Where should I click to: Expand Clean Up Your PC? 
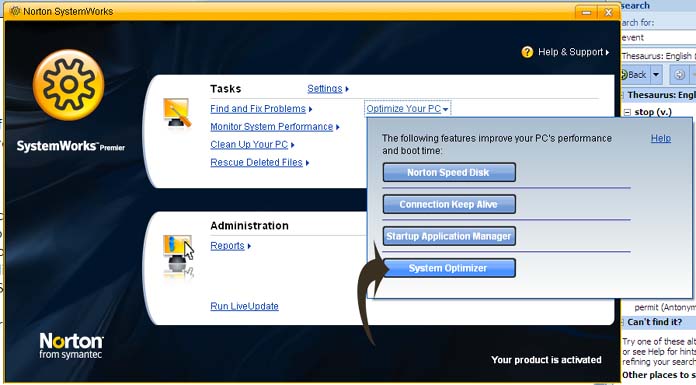(252, 144)
